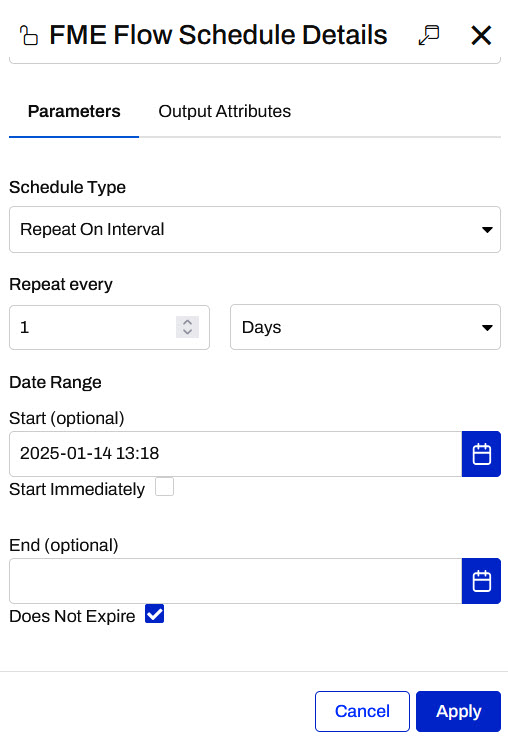Open the Days interval unit dropdown
The height and width of the screenshot is (744, 508).
coord(365,327)
